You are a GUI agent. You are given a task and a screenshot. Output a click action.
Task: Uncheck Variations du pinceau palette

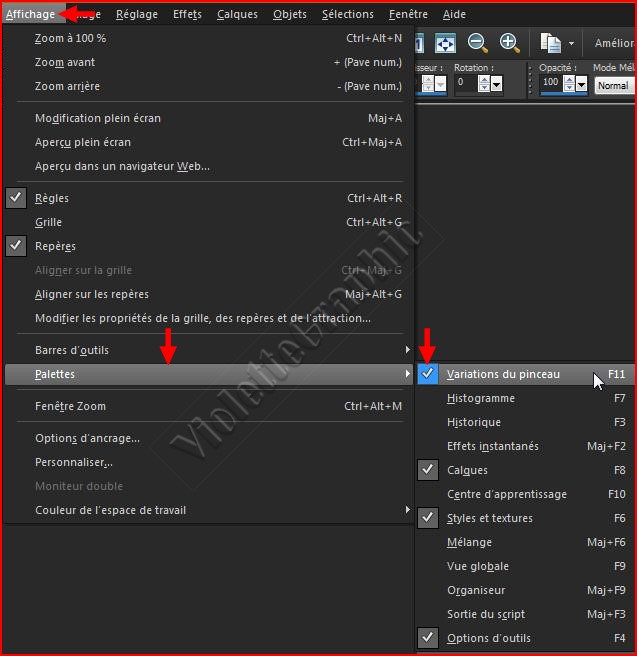coord(428,374)
